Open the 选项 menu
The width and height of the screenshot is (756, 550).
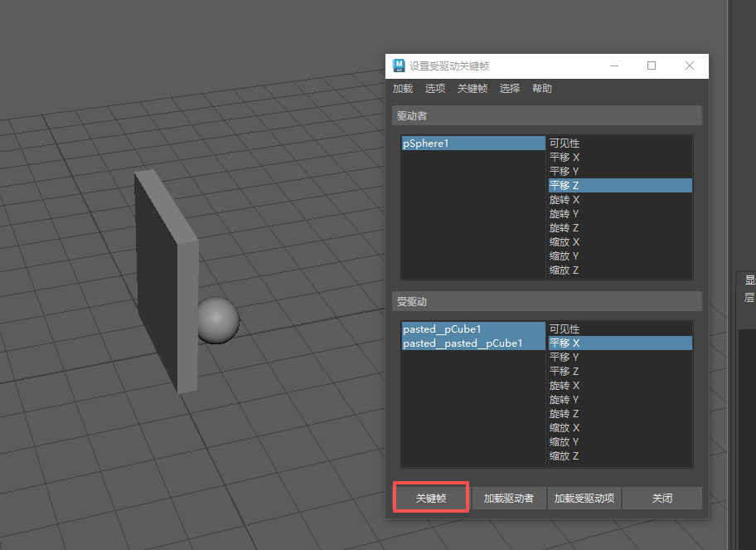(x=435, y=88)
